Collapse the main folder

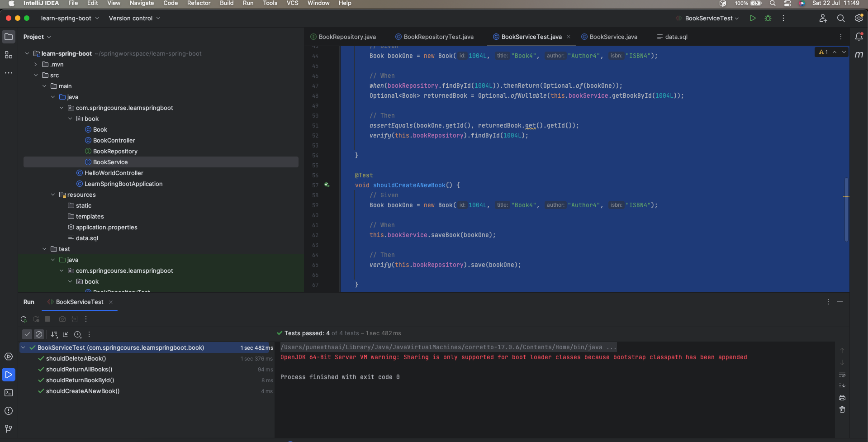tap(44, 86)
